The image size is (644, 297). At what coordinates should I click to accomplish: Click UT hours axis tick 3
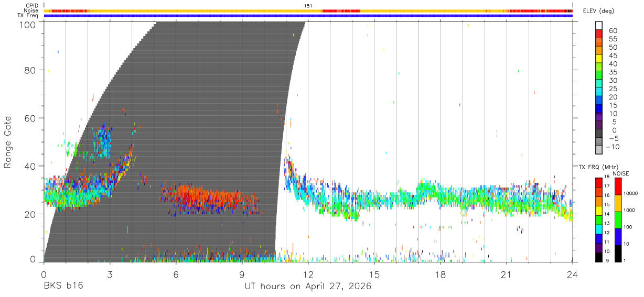click(x=110, y=274)
